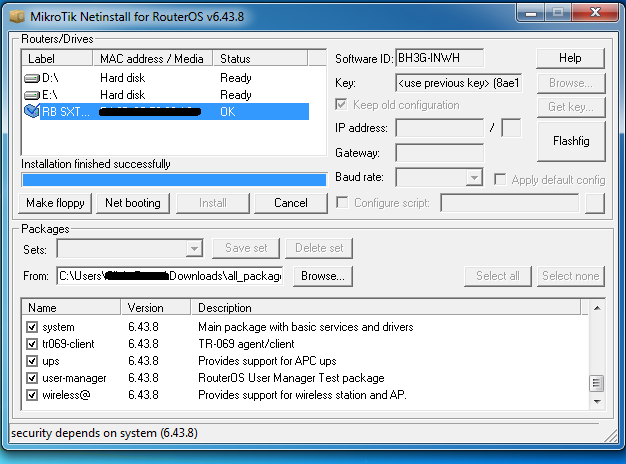Click the Delete set button
The height and width of the screenshot is (464, 626).
pos(319,248)
